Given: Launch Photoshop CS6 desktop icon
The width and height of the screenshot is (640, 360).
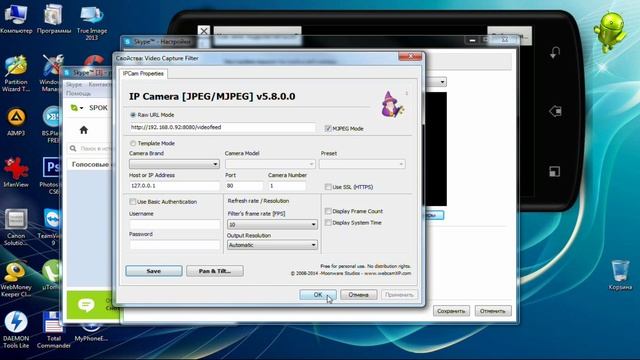Looking at the screenshot, I should [x=51, y=176].
